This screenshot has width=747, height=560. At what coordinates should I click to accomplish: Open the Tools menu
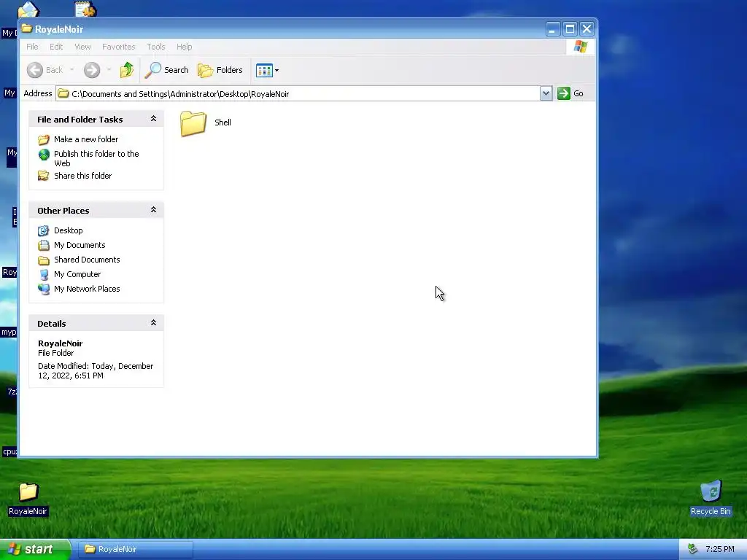pyautogui.click(x=156, y=47)
